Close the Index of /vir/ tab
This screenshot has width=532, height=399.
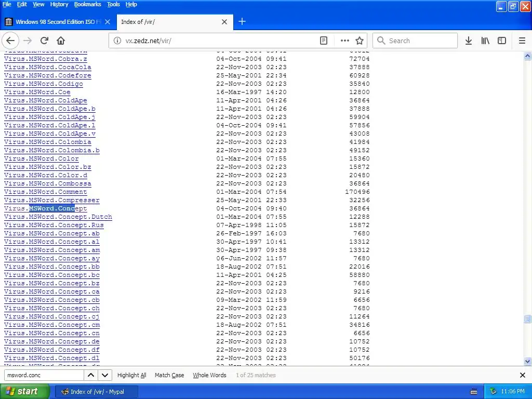point(224,22)
